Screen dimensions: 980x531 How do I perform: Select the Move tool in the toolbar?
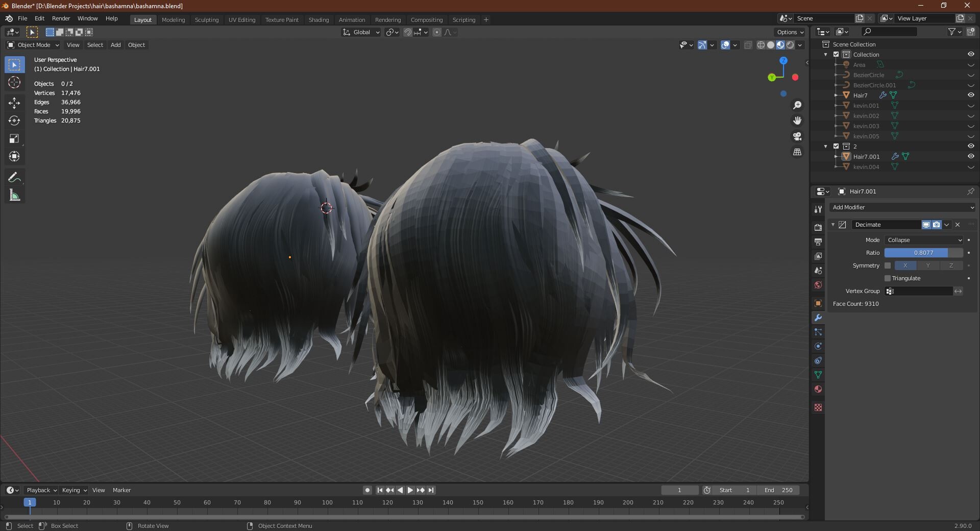point(14,103)
